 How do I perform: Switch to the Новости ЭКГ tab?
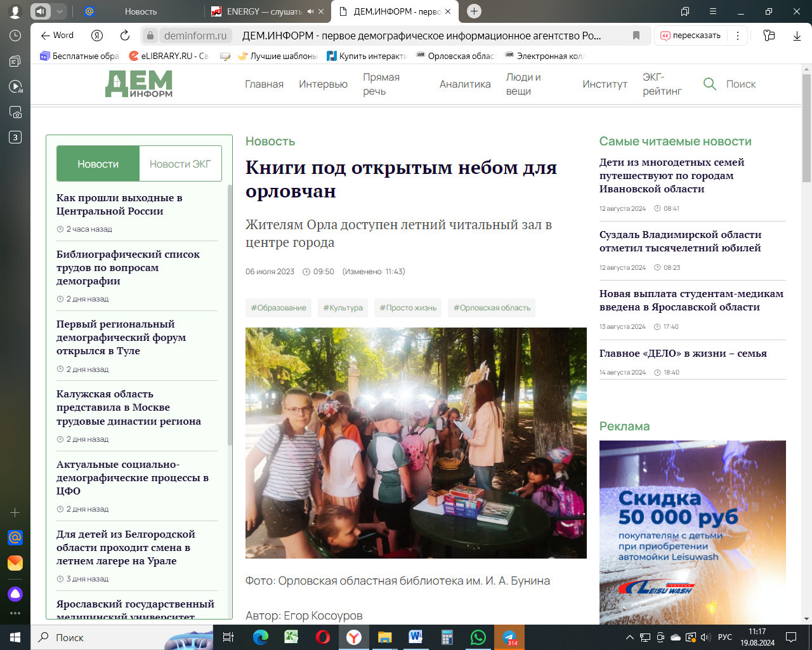180,164
